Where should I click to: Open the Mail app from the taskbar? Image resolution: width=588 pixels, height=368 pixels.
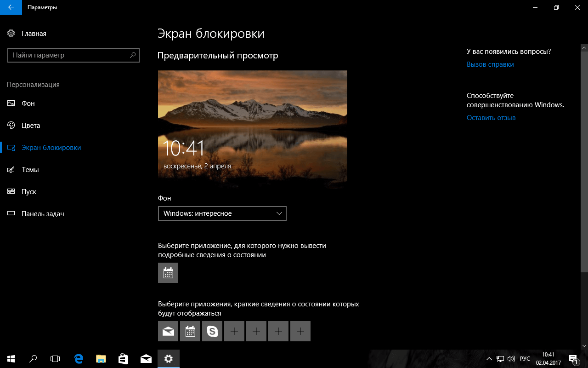tap(146, 359)
